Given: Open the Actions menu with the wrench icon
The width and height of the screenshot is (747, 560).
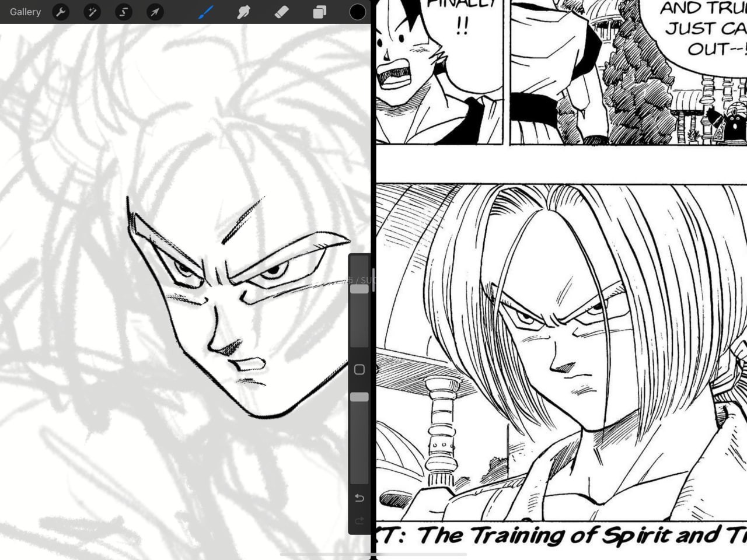Looking at the screenshot, I should pos(61,12).
